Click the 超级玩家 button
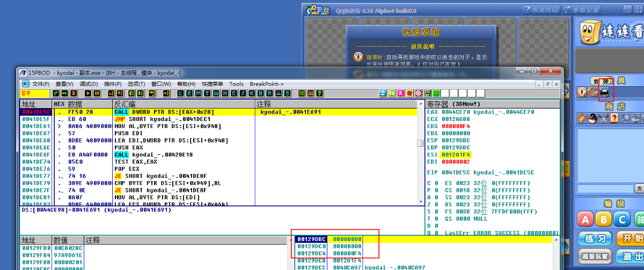Viewport: 644px width, 270px height. click(x=595, y=257)
